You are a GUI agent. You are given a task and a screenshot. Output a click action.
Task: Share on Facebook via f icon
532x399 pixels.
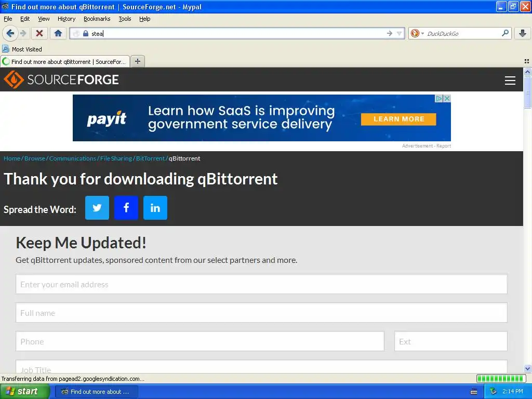126,208
